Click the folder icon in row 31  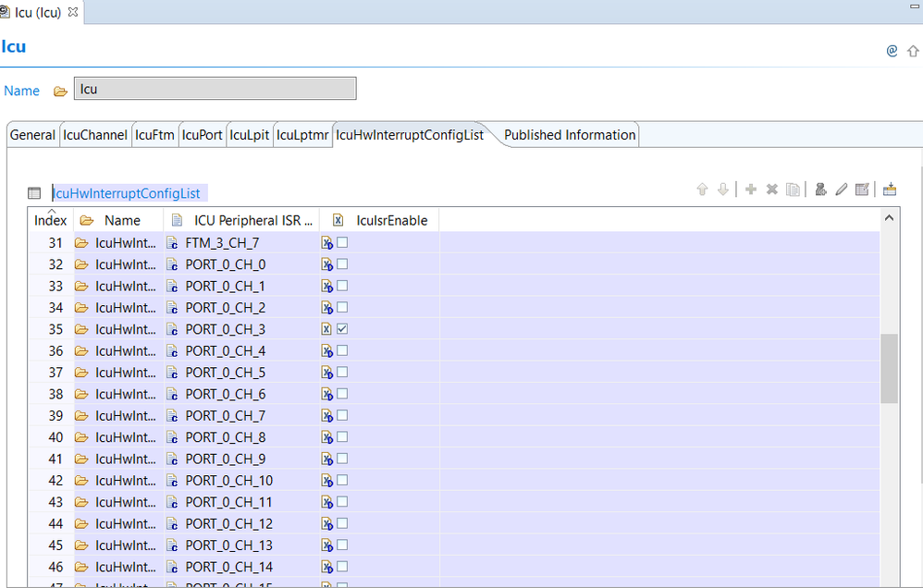81,242
